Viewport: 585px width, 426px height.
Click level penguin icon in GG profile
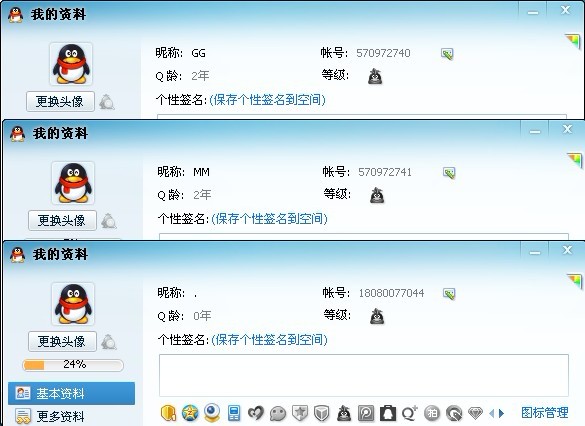[375, 76]
